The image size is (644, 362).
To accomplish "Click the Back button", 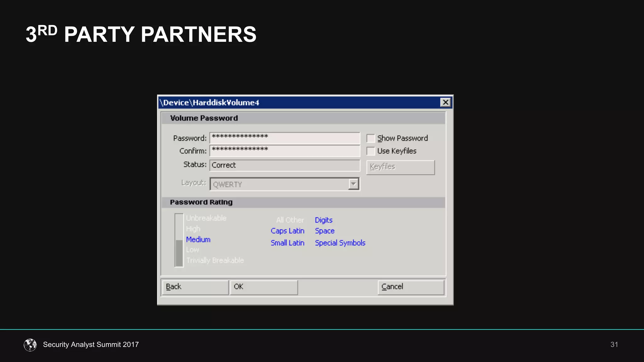I will 195,287.
